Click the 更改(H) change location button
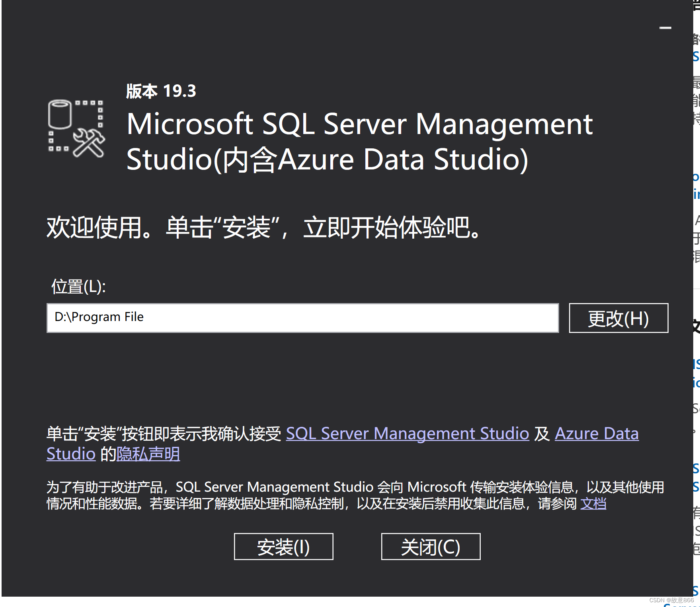The image size is (700, 607). 618,318
